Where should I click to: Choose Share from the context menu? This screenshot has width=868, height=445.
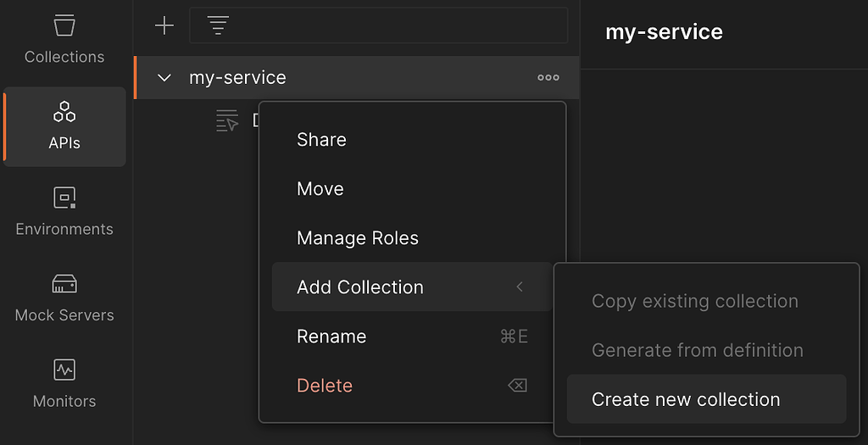[x=321, y=140]
